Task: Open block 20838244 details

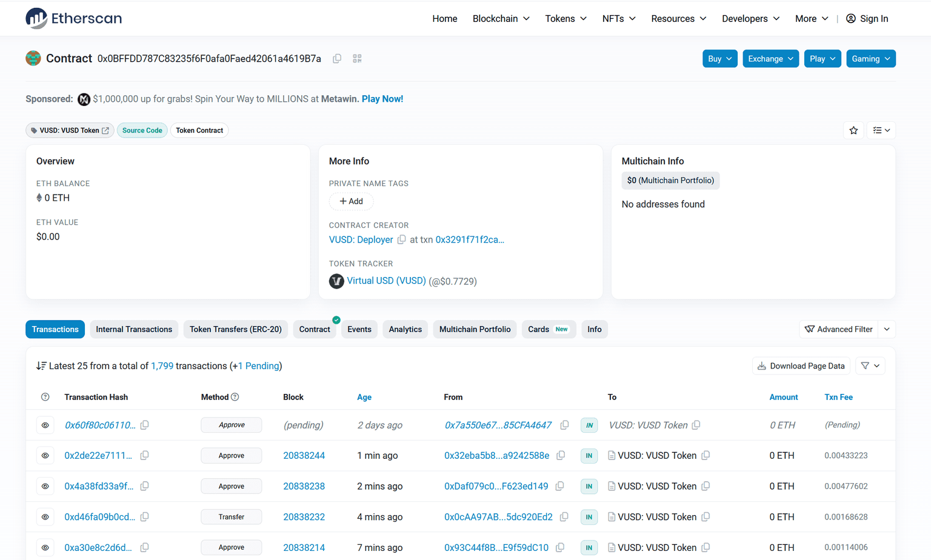Action: [x=304, y=456]
